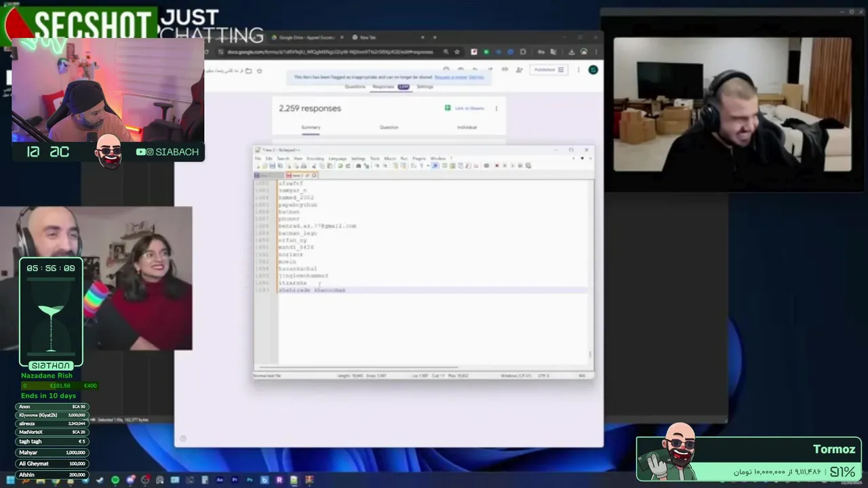Screen dimensions: 868x488
Task: Open the Plugins menu in Notepad++
Action: tap(419, 159)
